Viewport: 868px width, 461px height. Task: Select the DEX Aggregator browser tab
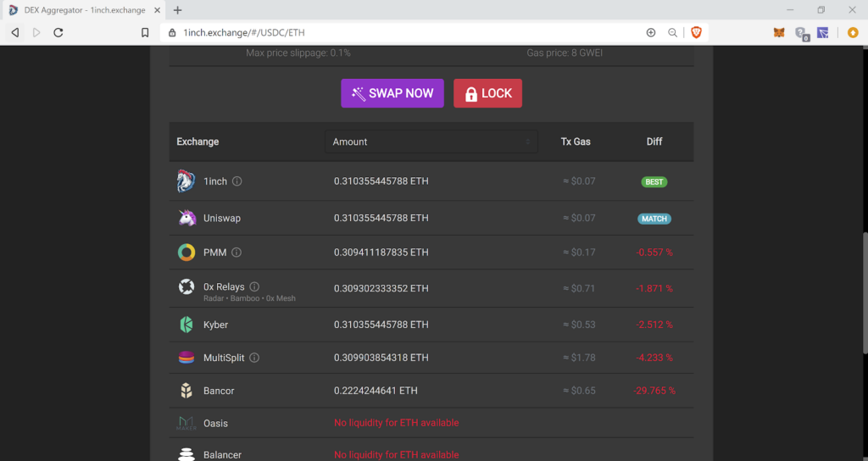[x=83, y=10]
